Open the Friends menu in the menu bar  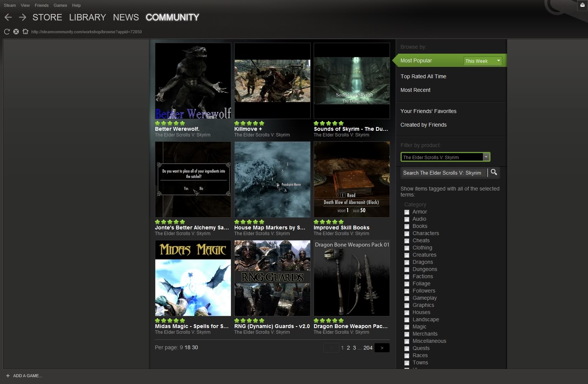coord(41,5)
